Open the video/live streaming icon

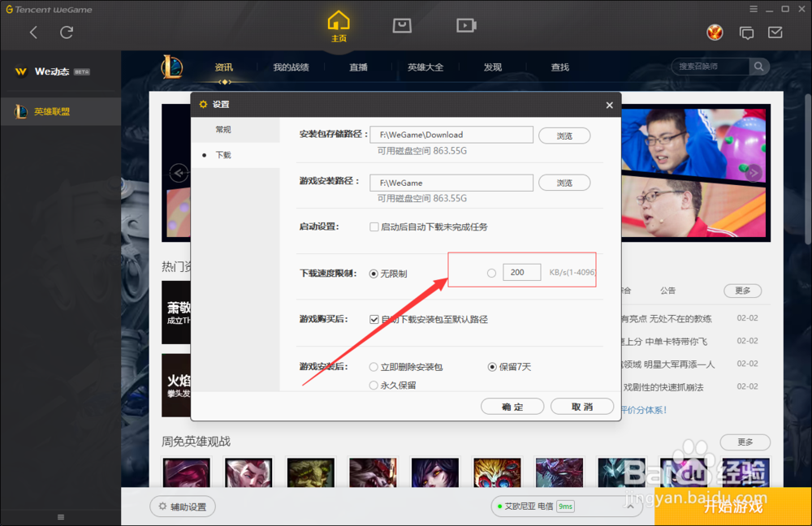click(x=465, y=24)
